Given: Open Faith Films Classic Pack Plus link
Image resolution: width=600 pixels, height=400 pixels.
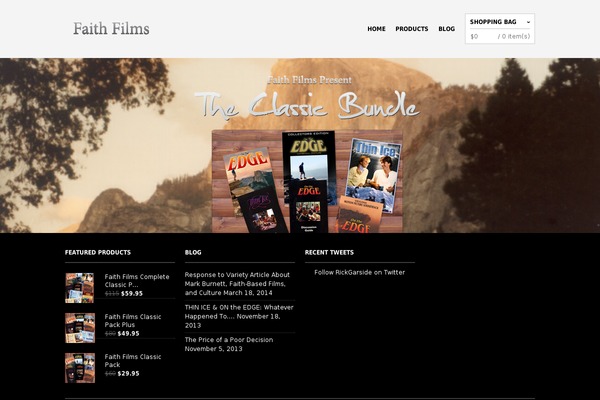Looking at the screenshot, I should pyautogui.click(x=133, y=320).
